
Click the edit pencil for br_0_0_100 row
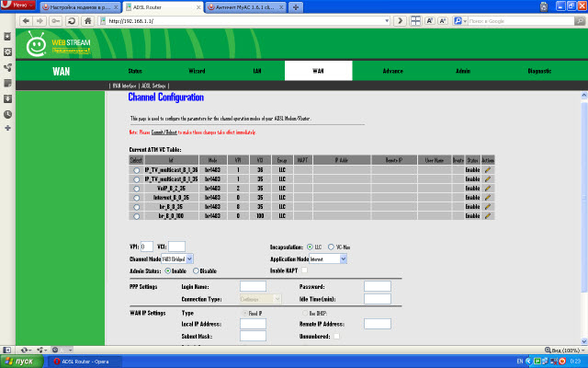[x=488, y=216]
